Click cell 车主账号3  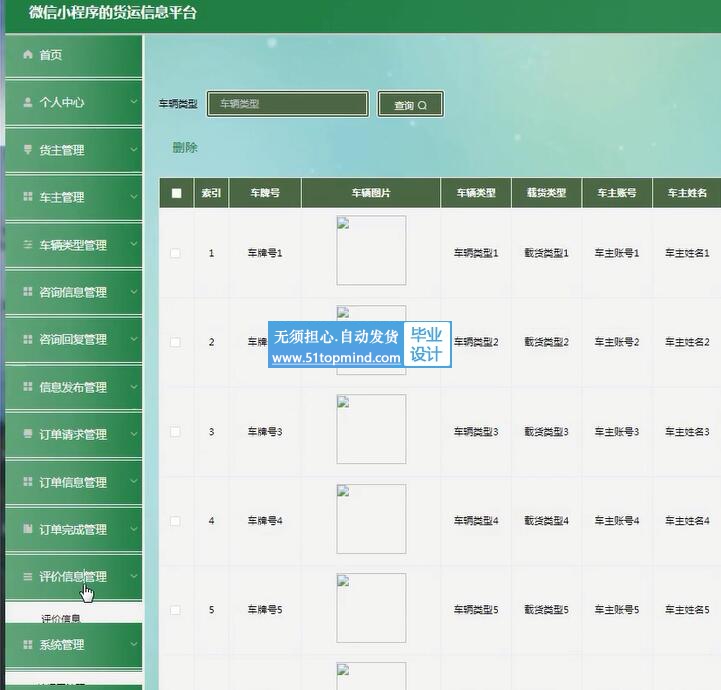tap(617, 432)
